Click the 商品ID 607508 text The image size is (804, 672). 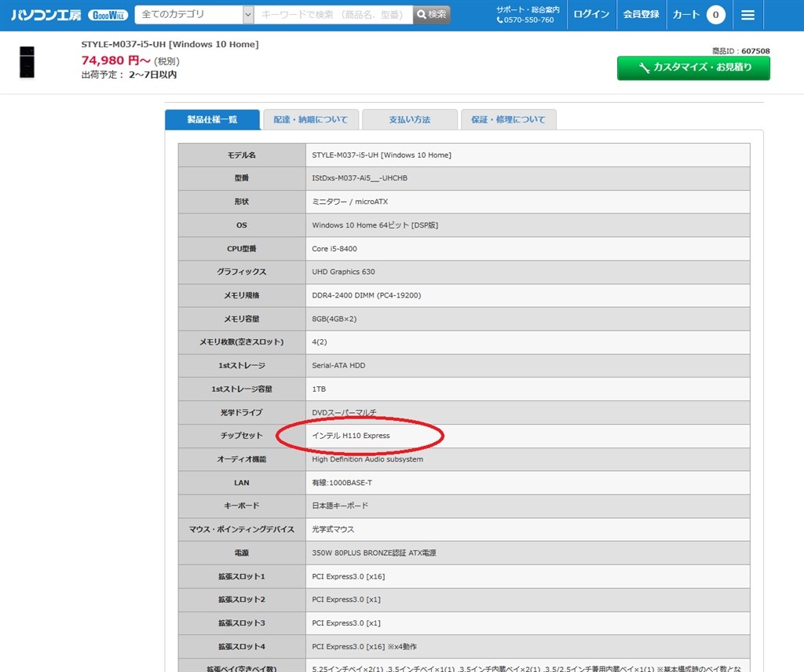point(741,51)
